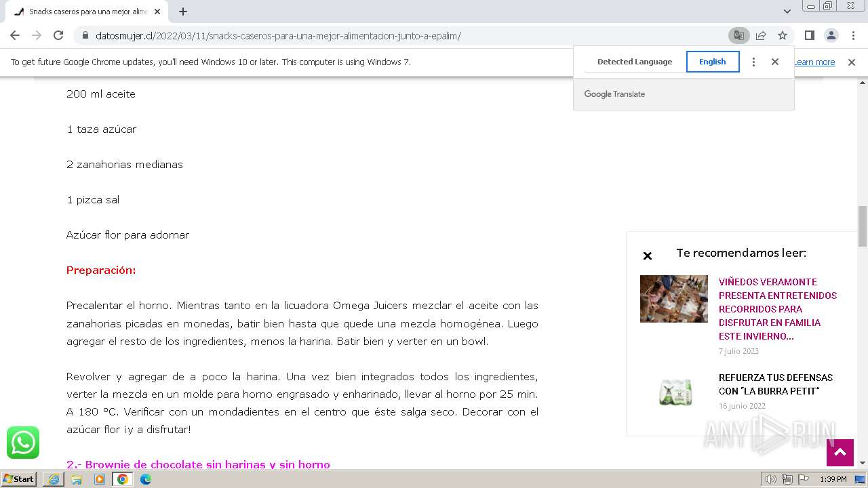Share this page icon

point(761,35)
